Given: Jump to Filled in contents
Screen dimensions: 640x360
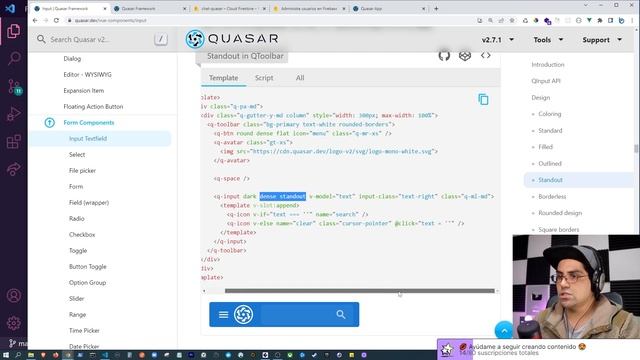Looking at the screenshot, I should pyautogui.click(x=545, y=147).
